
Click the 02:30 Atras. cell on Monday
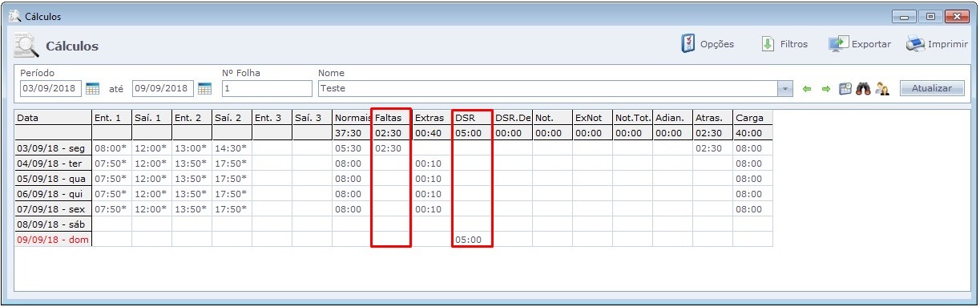712,148
